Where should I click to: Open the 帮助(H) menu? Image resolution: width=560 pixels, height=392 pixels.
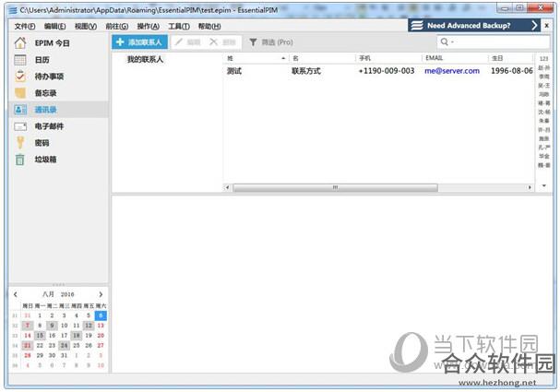[209, 26]
